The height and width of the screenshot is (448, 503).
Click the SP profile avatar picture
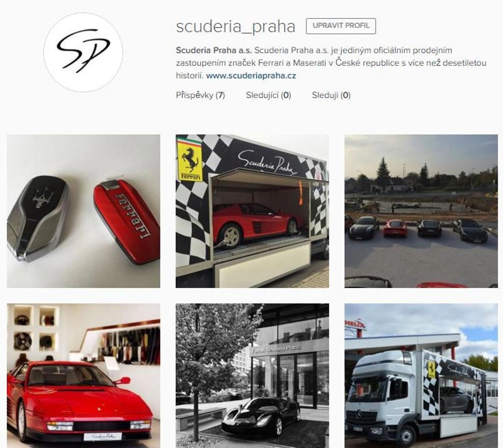point(83,52)
